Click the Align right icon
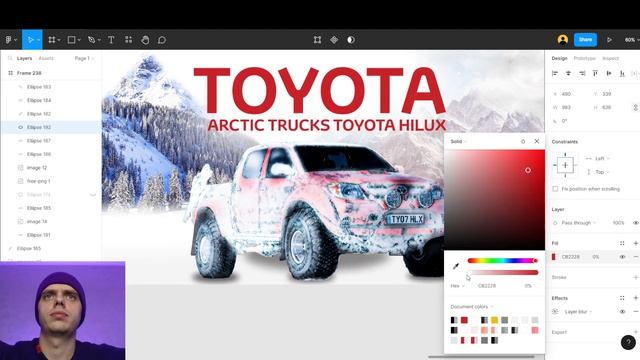The width and height of the screenshot is (640, 360). [x=582, y=73]
